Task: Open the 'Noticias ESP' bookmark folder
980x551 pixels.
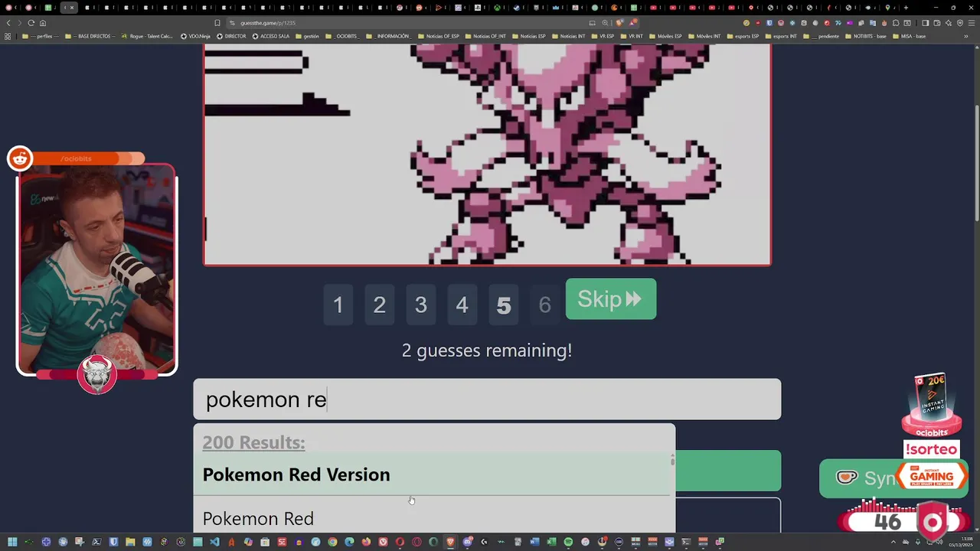Action: pos(529,36)
